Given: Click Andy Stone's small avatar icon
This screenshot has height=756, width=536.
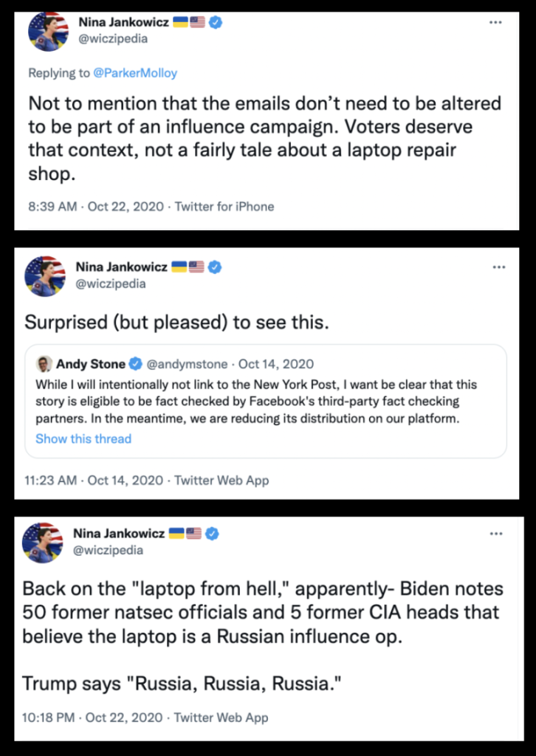Looking at the screenshot, I should (x=43, y=364).
